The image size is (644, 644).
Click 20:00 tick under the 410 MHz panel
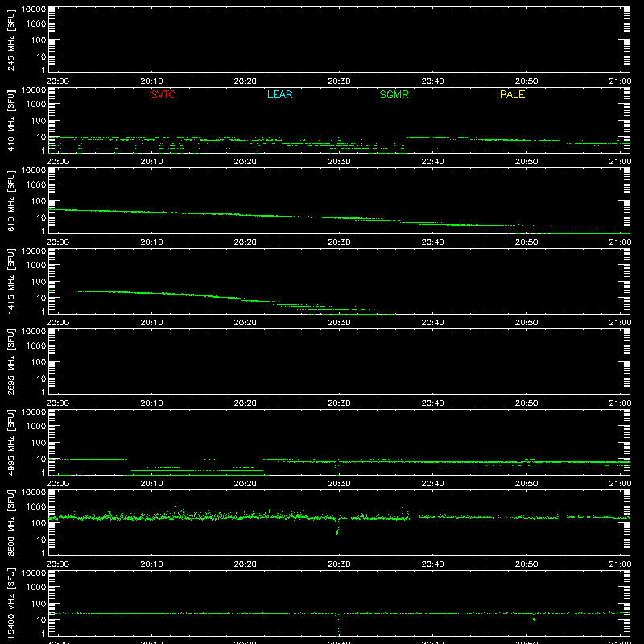58,162
